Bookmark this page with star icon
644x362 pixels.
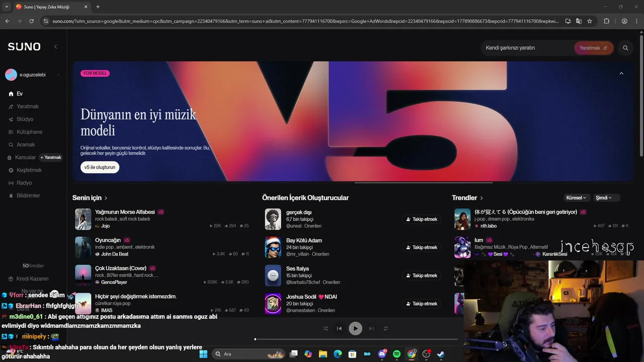click(590, 21)
